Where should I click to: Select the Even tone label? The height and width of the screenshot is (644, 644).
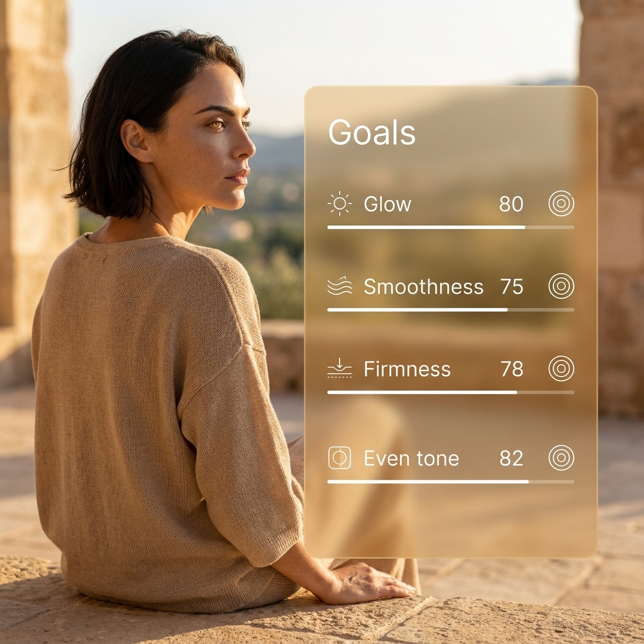(411, 458)
